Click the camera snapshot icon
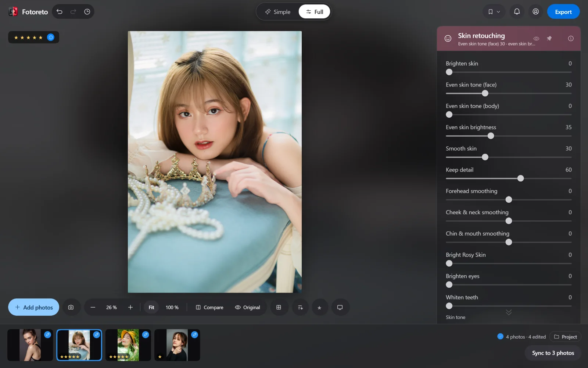Image resolution: width=588 pixels, height=368 pixels. pos(71,307)
